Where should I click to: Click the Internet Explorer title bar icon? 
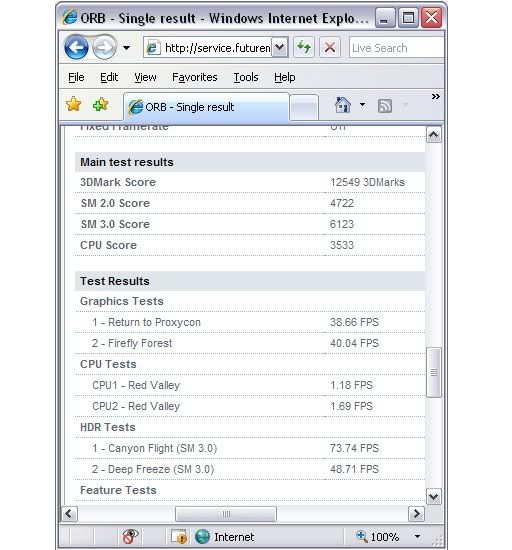coord(70,17)
